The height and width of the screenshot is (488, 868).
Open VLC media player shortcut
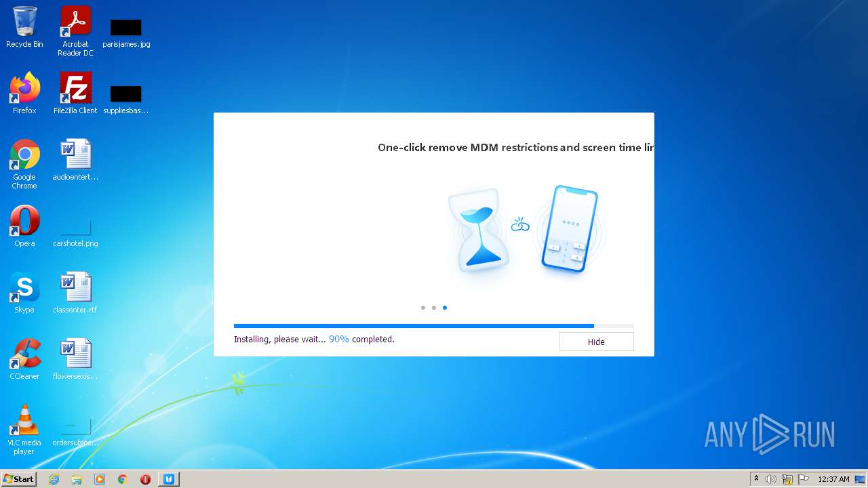tap(24, 430)
